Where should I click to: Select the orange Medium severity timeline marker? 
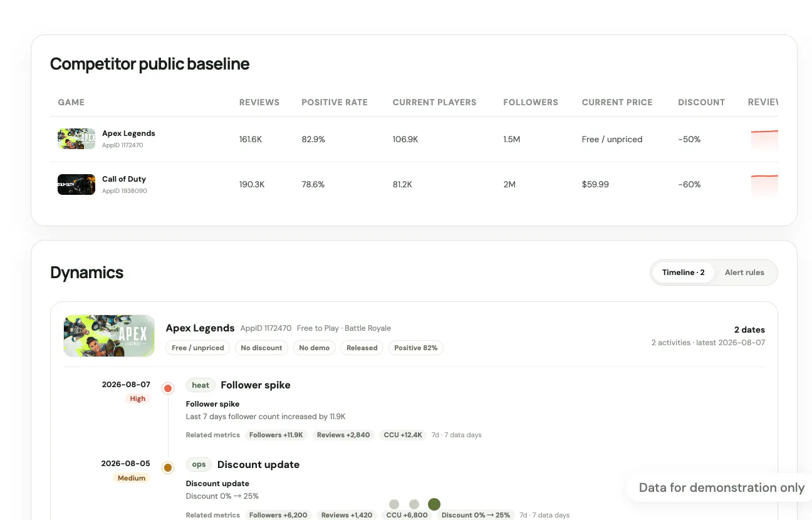(168, 467)
